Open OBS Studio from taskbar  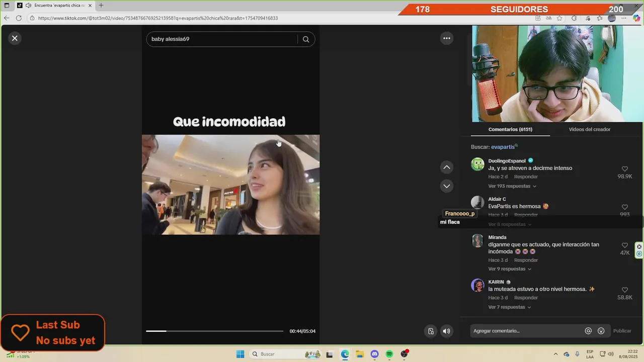tap(404, 354)
